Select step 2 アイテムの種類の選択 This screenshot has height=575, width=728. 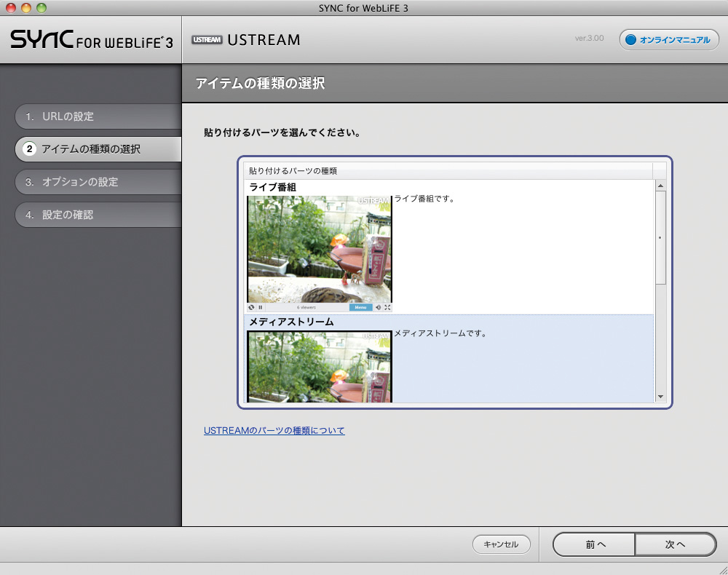[x=98, y=149]
